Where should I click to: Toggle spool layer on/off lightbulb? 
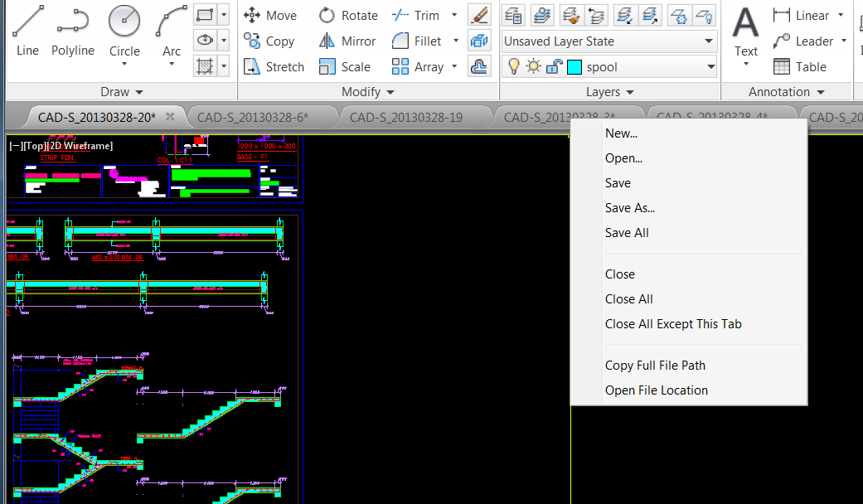pos(513,66)
